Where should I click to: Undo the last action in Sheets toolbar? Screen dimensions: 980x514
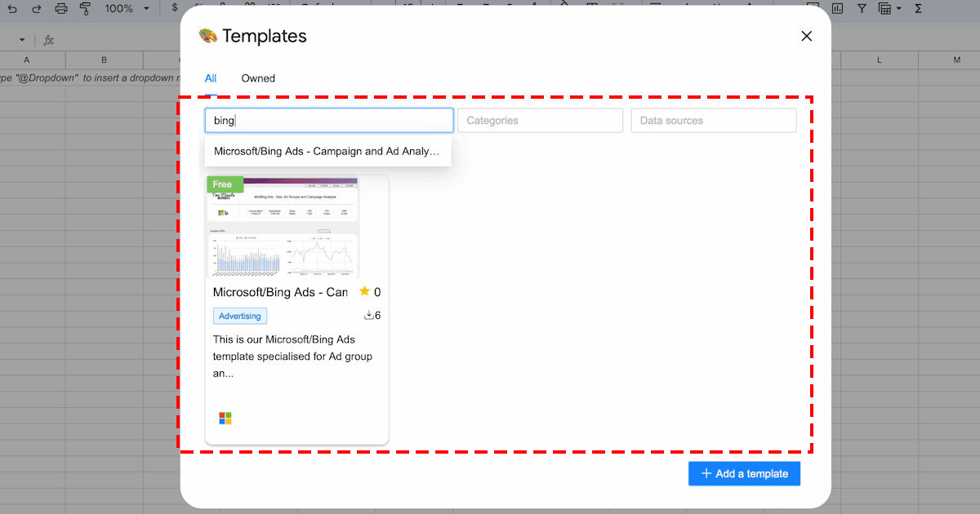coord(11,8)
